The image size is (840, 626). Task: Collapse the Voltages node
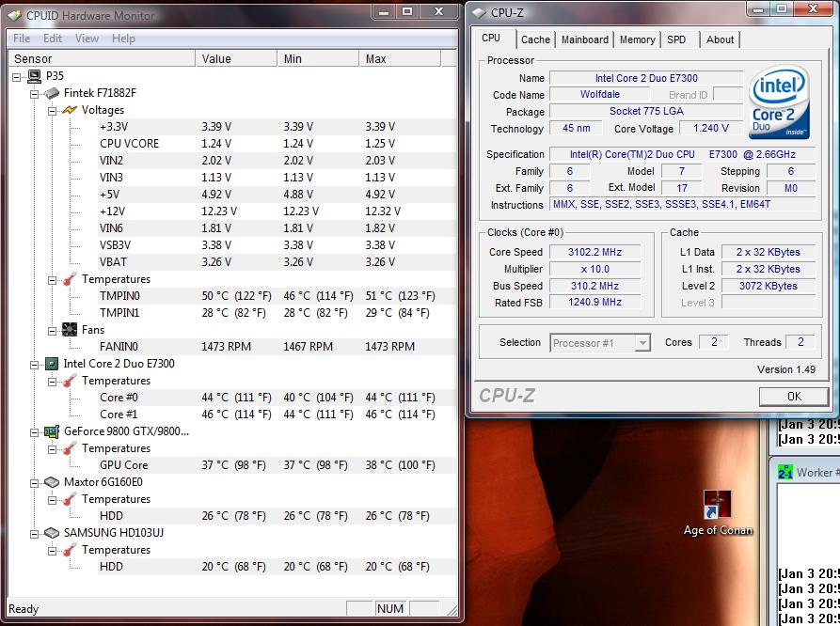(x=52, y=112)
